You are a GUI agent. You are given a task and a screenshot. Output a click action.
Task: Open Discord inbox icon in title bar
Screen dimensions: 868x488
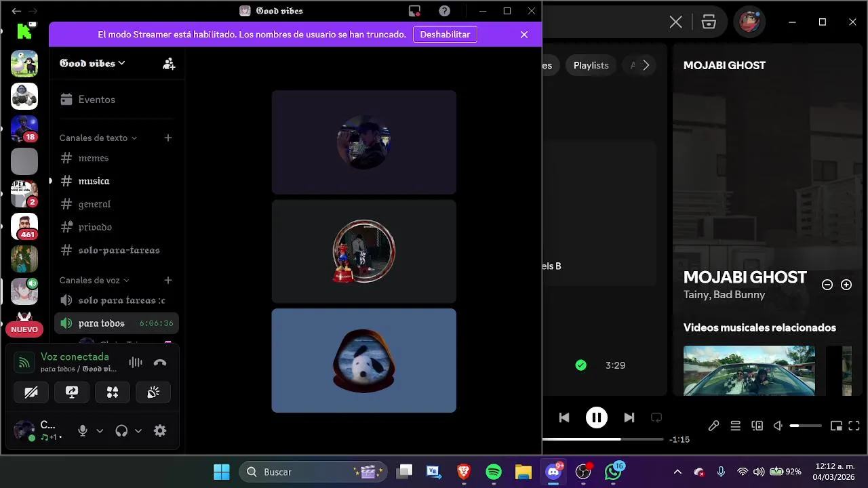click(414, 11)
